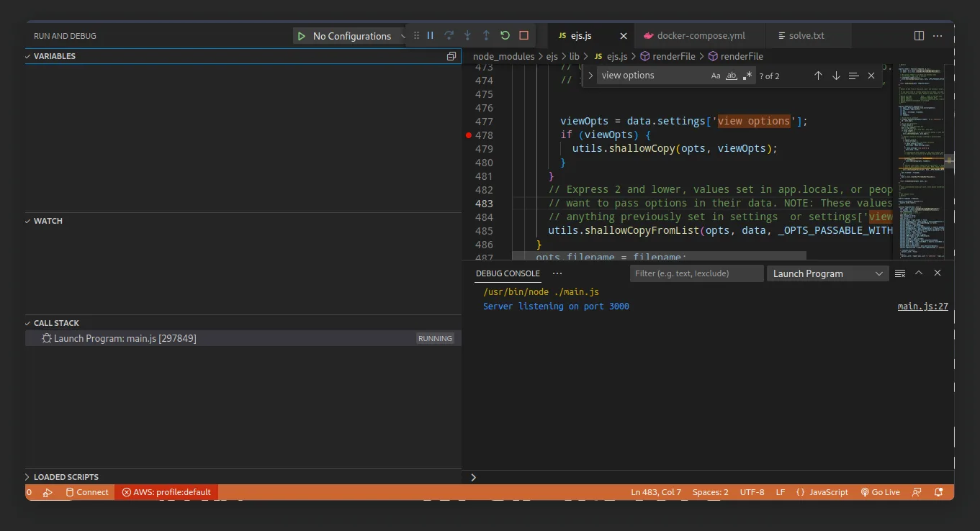Viewport: 980px width, 531px height.
Task: Open the main.js:27 source link
Action: click(922, 307)
